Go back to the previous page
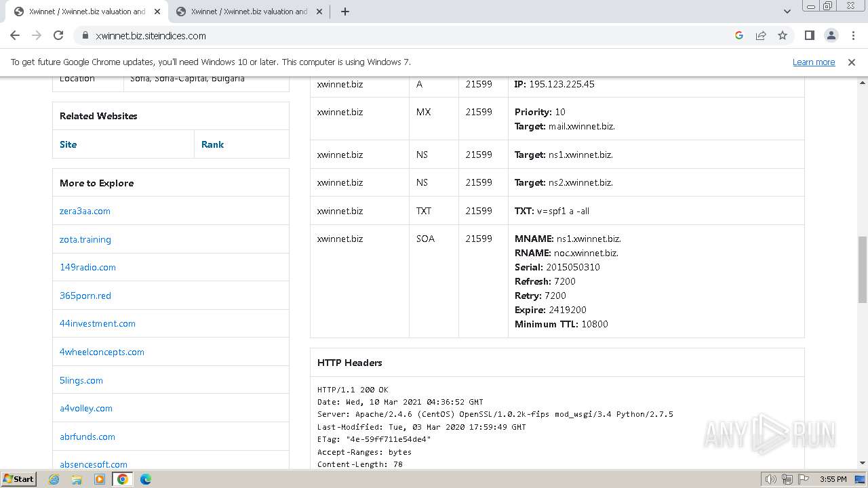This screenshot has height=488, width=868. point(15,35)
